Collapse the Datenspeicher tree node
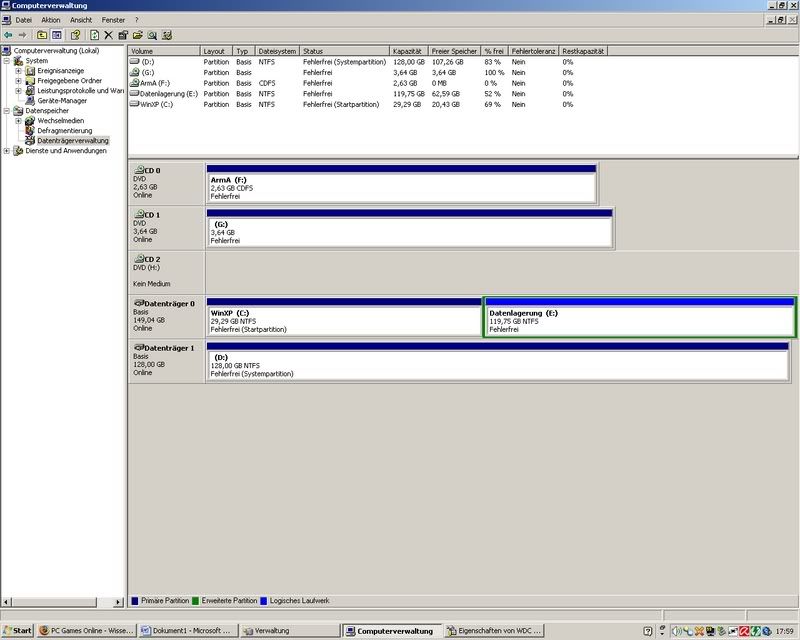 [7, 111]
